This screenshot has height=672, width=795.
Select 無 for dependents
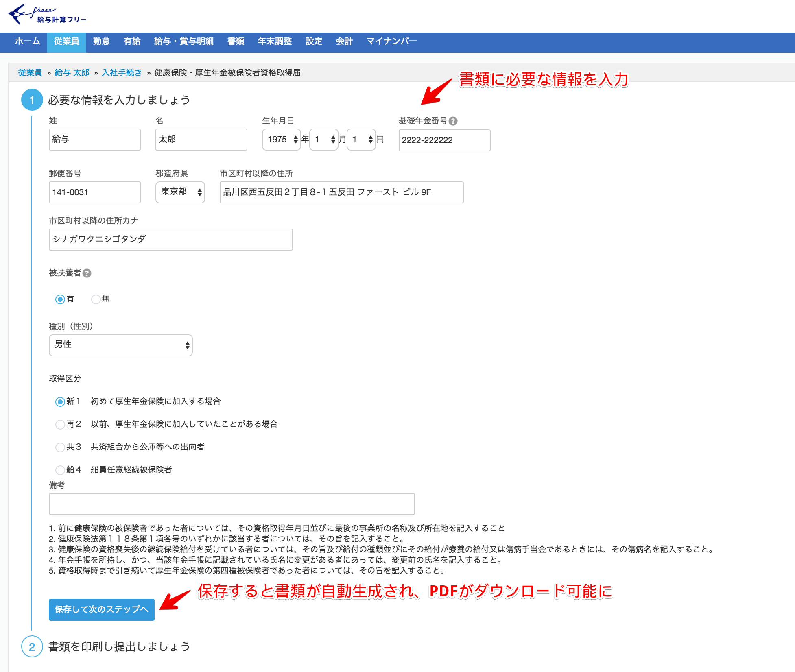[x=96, y=299]
